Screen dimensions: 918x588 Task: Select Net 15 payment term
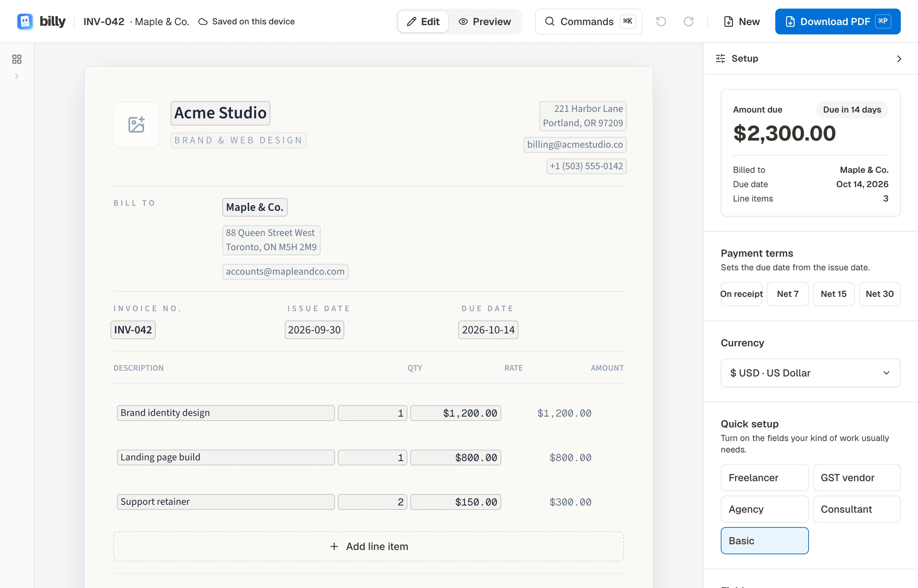click(x=834, y=294)
